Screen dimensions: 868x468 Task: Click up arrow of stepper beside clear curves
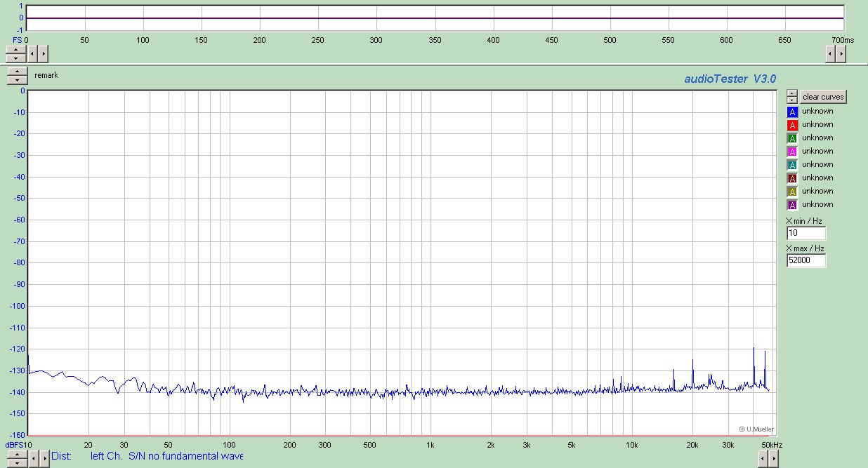coord(792,93)
